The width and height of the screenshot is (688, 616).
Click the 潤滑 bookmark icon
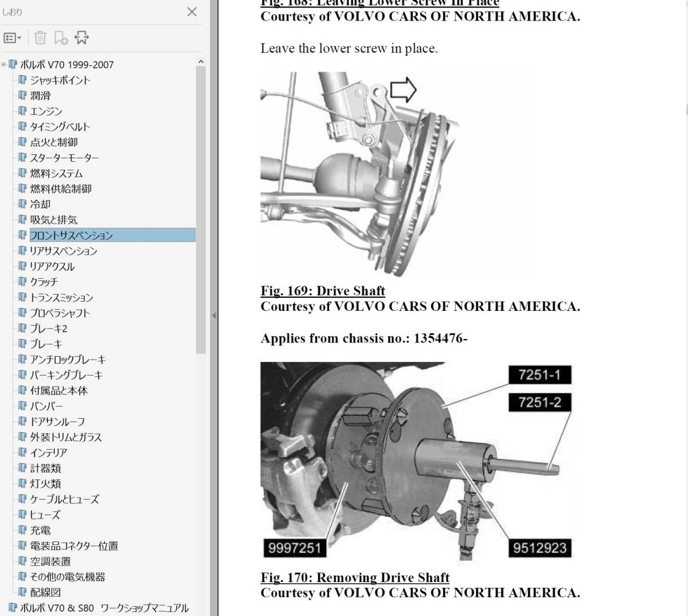pos(22,96)
